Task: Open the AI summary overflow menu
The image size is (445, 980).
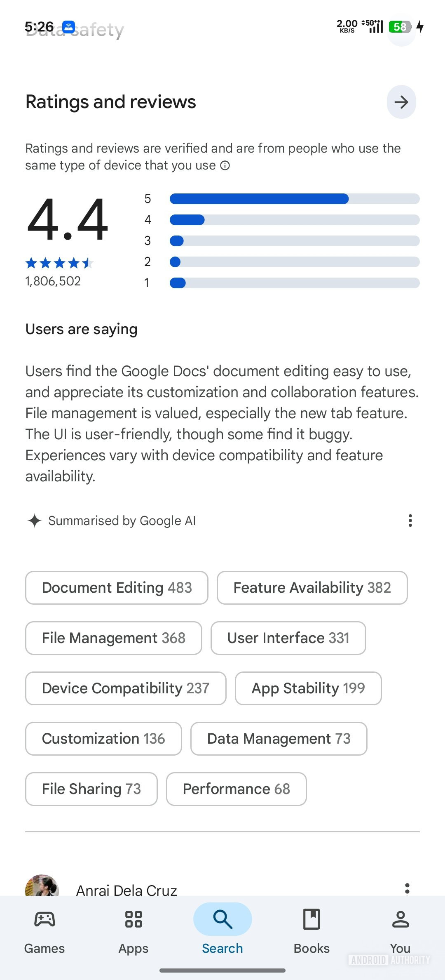Action: pos(410,521)
